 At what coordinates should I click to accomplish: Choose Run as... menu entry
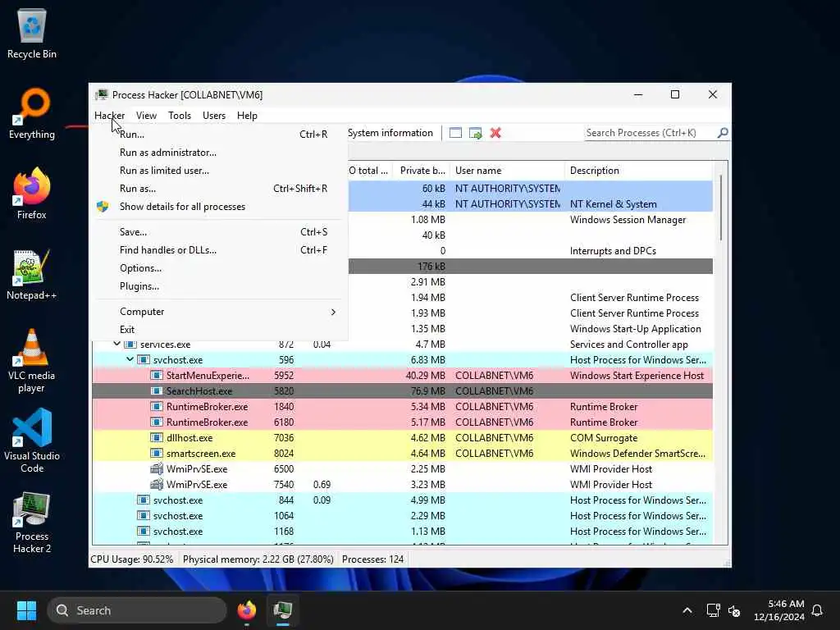coord(220,189)
